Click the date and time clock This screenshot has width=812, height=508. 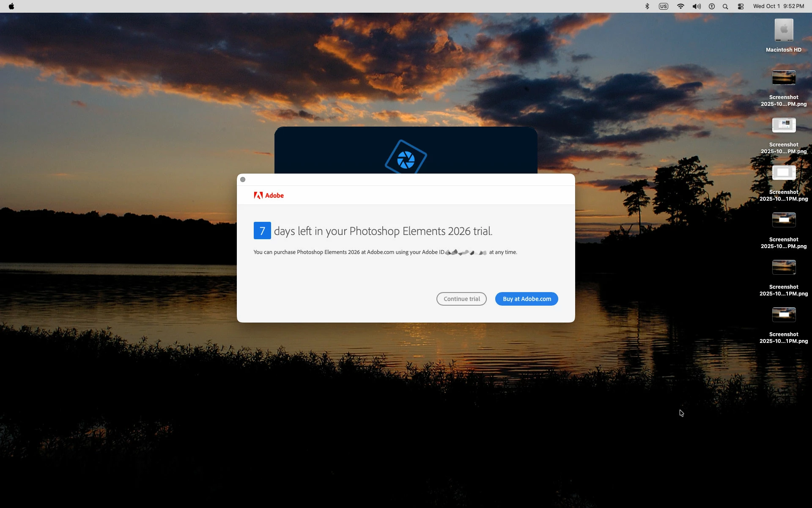click(778, 6)
